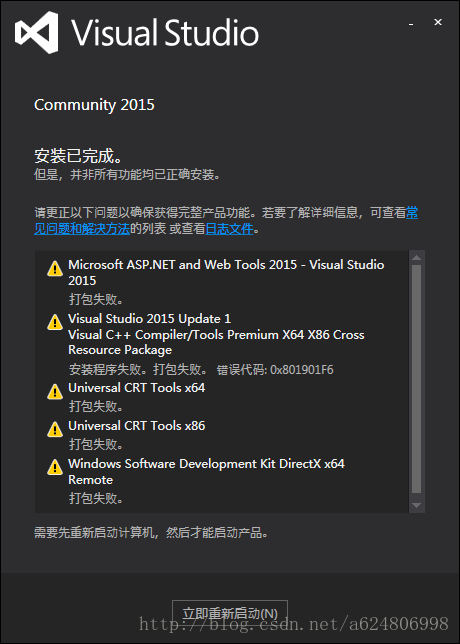Click '但是，并非所有功能均已正确安装。' text
The width and height of the screenshot is (460, 644).
(x=128, y=175)
